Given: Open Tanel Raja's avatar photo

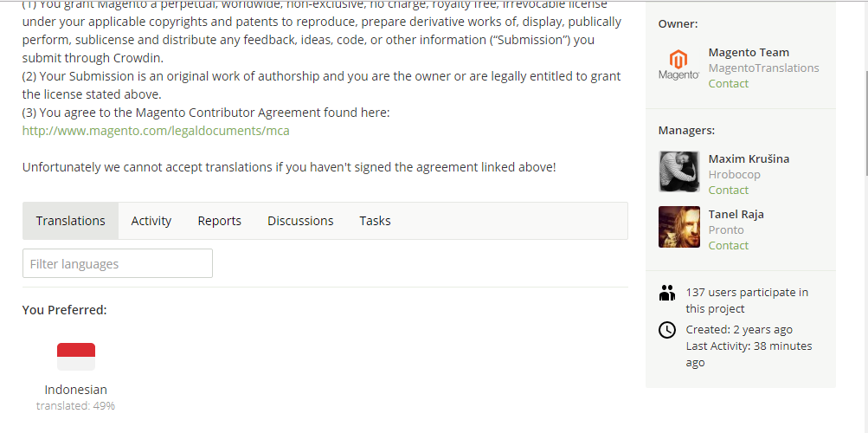Looking at the screenshot, I should (x=678, y=227).
